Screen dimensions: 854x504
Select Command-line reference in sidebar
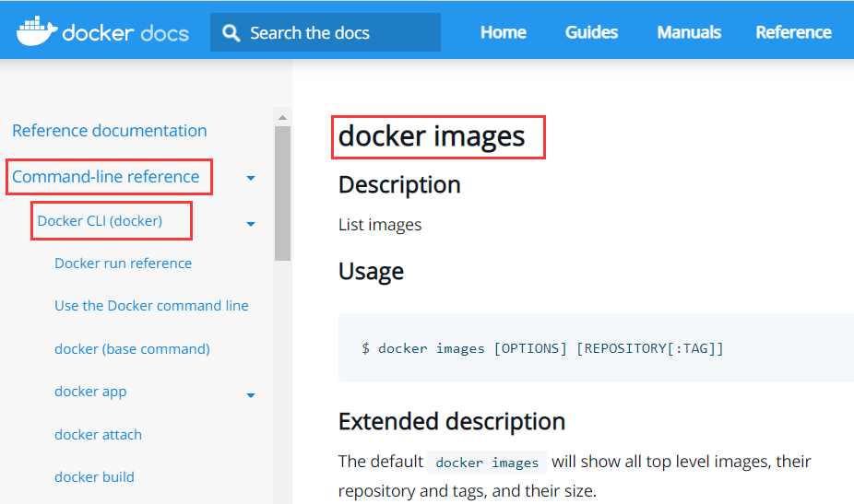coord(106,176)
